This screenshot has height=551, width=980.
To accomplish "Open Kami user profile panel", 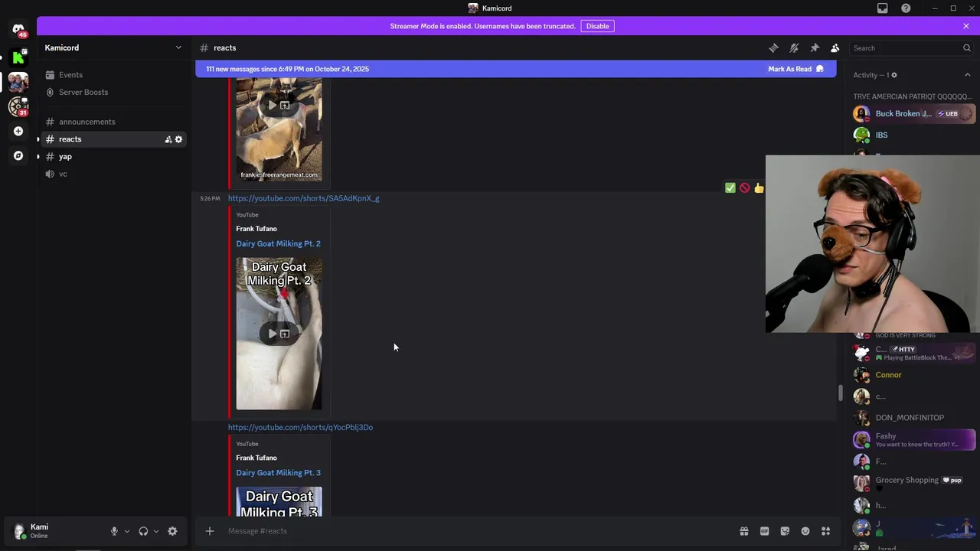I will [x=54, y=531].
